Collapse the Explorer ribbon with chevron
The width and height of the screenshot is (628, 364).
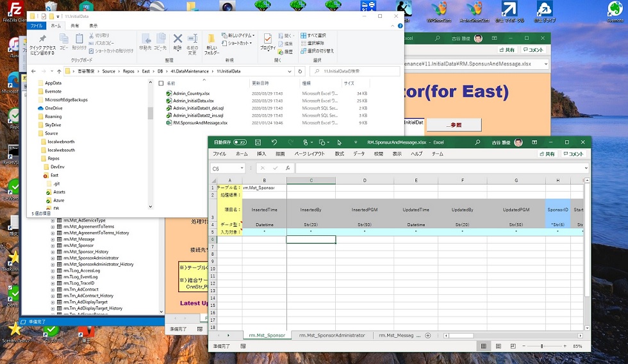392,26
